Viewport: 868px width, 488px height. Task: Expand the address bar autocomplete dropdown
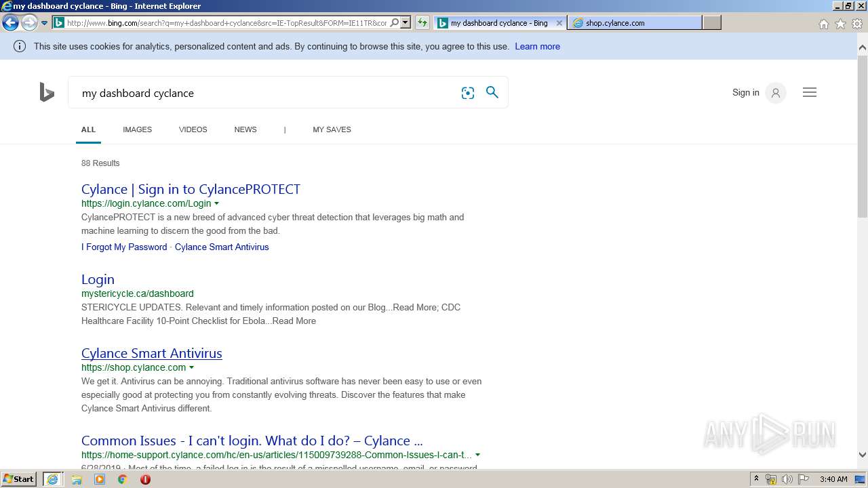(406, 22)
